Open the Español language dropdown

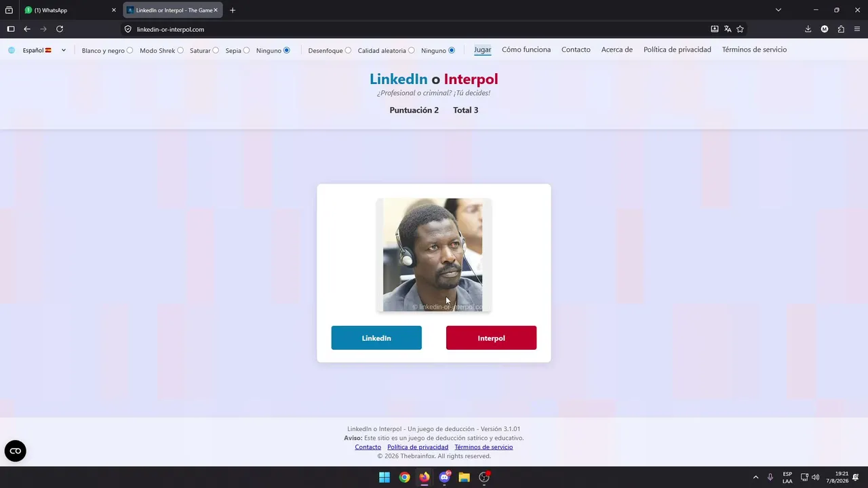43,50
